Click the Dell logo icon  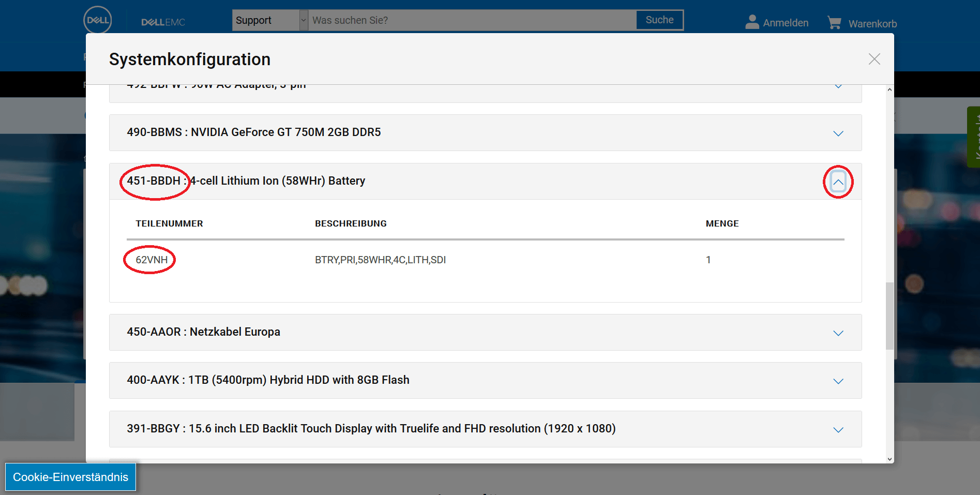point(98,20)
